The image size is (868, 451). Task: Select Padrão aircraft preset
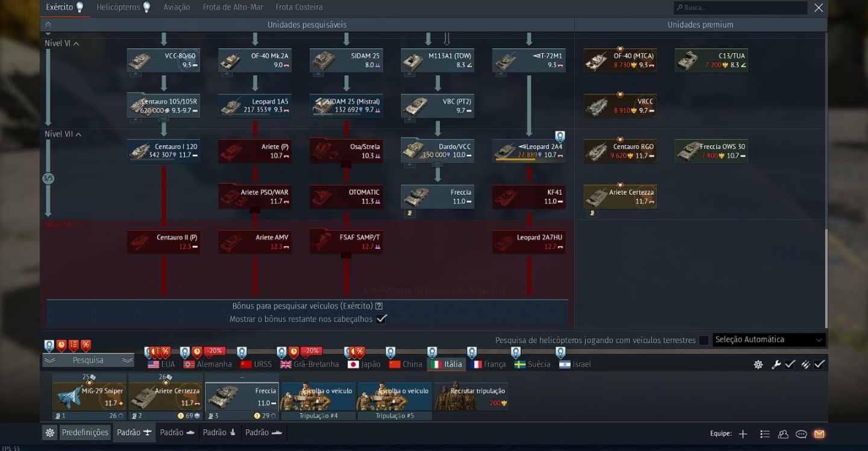pos(134,432)
